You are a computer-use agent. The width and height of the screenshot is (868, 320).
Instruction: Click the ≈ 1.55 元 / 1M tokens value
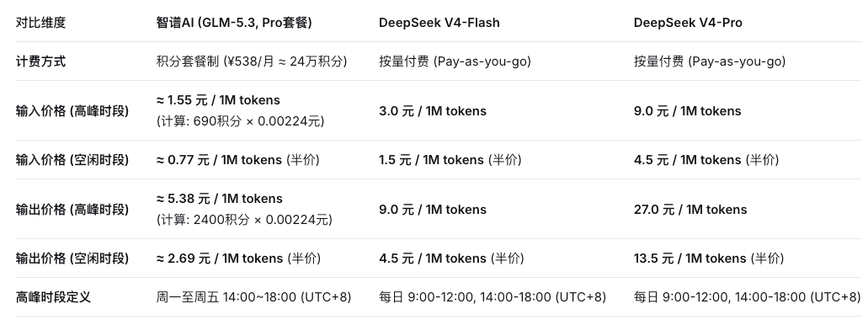coord(218,100)
